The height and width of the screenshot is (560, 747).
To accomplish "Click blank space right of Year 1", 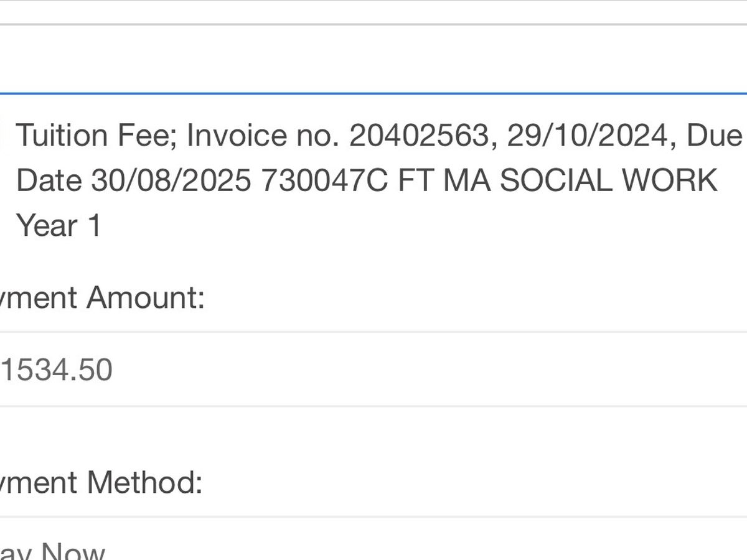I will (x=423, y=225).
